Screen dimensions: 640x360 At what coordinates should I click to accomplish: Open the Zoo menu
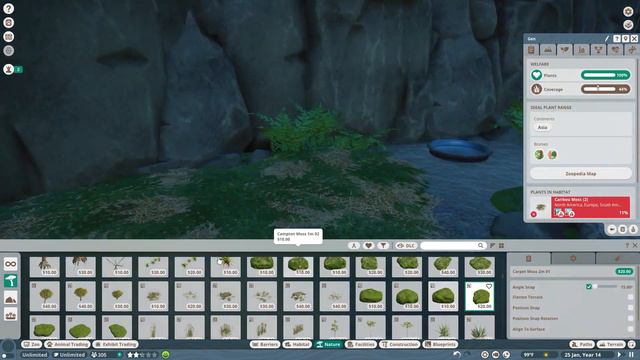coord(32,344)
